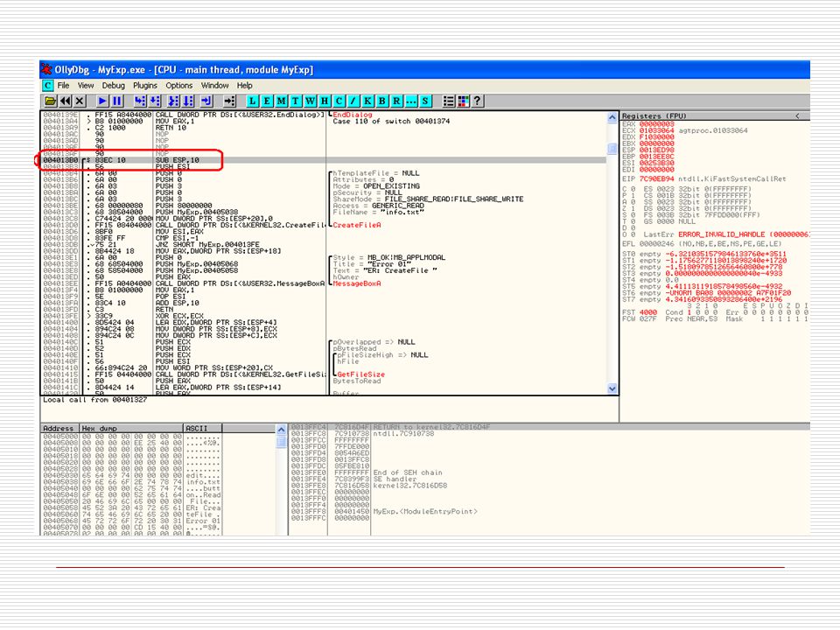Open the View menu
This screenshot has width=840, height=630.
click(x=86, y=86)
